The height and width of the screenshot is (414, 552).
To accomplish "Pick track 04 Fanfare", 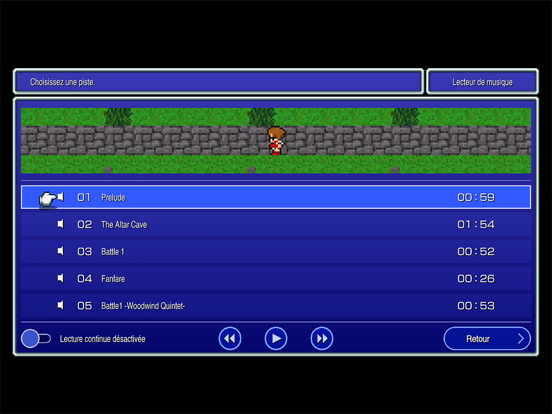I will pyautogui.click(x=276, y=279).
